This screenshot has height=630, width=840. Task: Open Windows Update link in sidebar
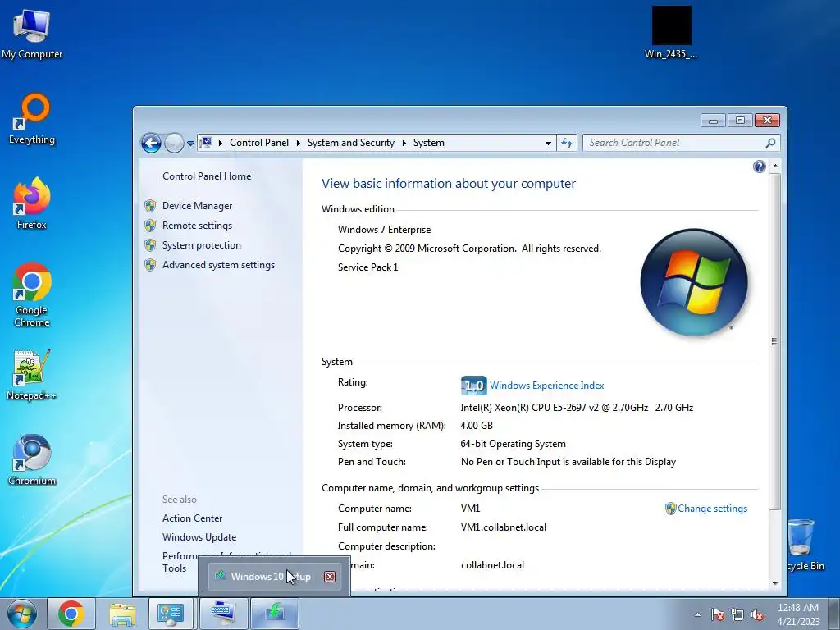[199, 536]
